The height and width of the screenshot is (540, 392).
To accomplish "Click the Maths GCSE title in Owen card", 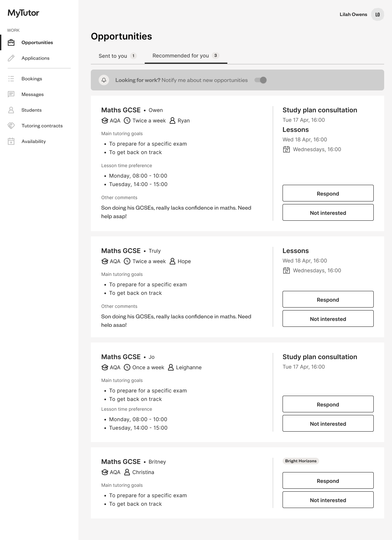I will click(x=121, y=110).
